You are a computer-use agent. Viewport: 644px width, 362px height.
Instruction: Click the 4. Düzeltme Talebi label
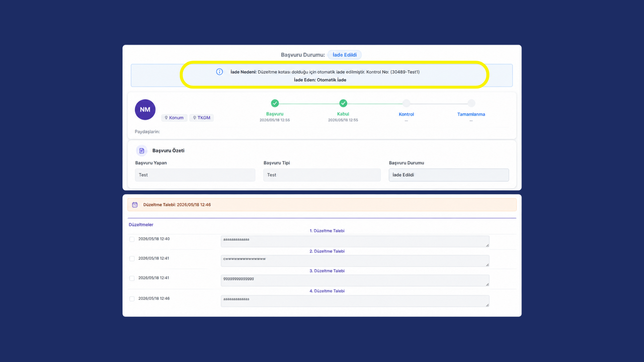pos(327,291)
